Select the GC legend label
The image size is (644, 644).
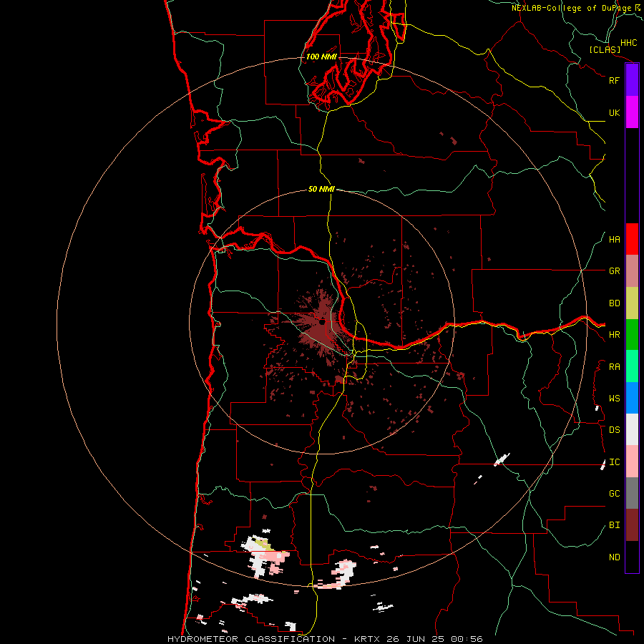(614, 494)
